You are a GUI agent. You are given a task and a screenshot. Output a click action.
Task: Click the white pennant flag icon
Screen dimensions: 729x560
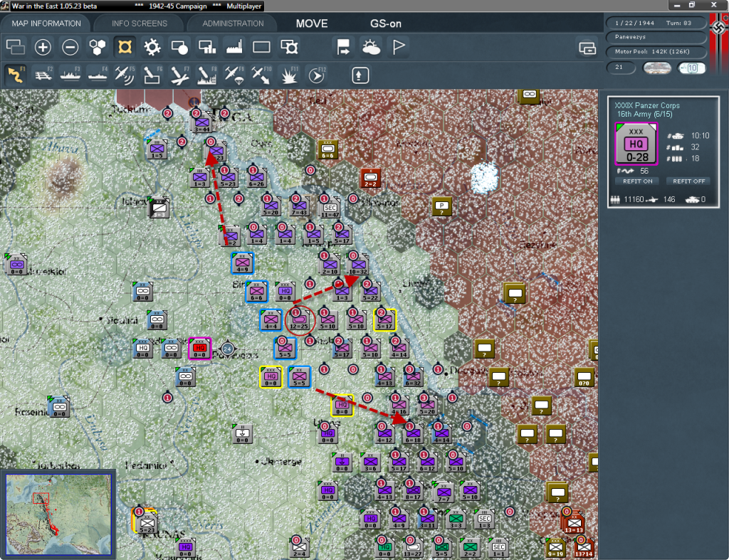click(x=399, y=47)
